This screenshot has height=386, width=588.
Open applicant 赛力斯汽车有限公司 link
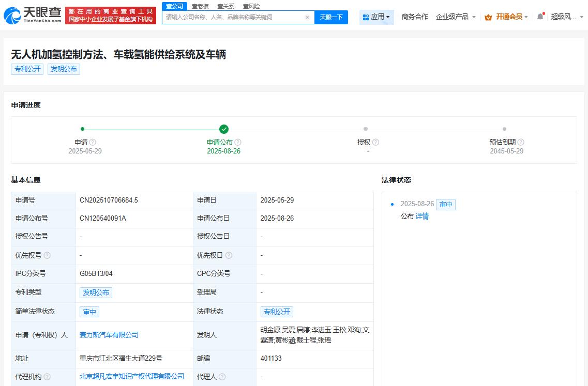tap(109, 335)
